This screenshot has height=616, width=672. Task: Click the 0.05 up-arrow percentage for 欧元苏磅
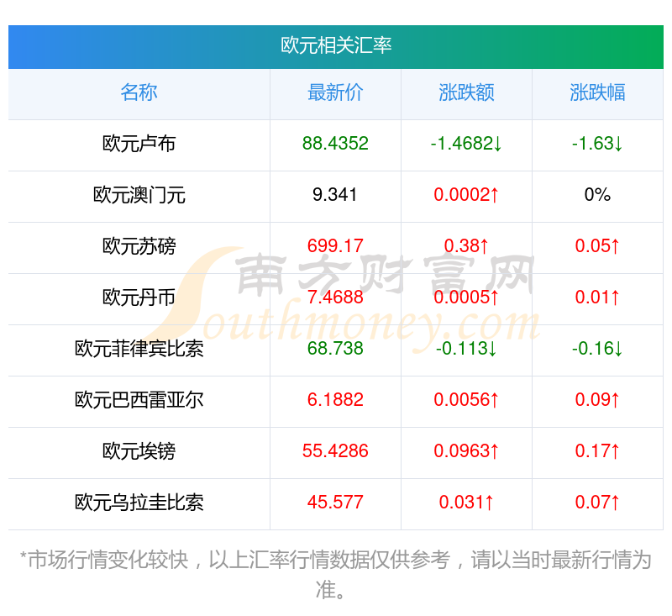[597, 246]
